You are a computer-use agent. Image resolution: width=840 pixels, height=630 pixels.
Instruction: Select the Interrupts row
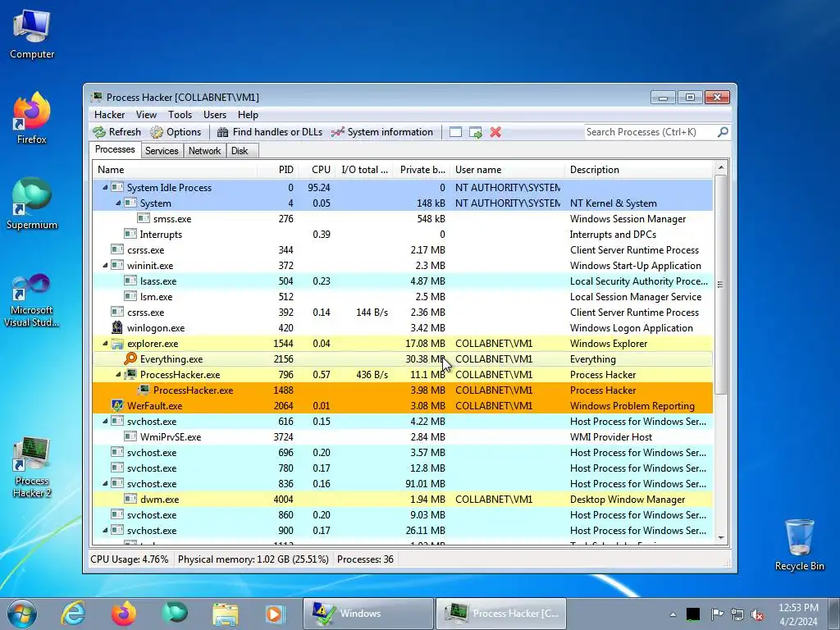point(403,234)
